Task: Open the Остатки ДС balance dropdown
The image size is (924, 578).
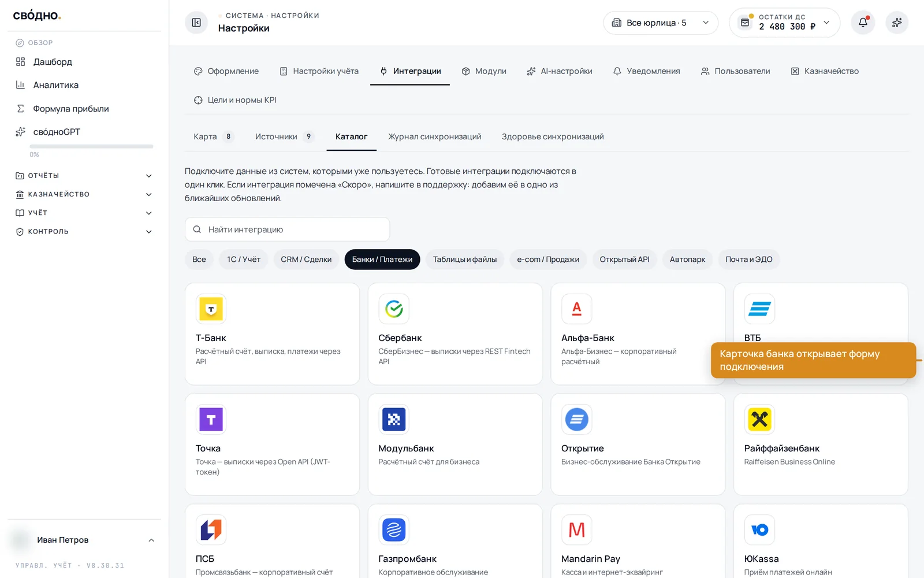Action: pyautogui.click(x=784, y=23)
